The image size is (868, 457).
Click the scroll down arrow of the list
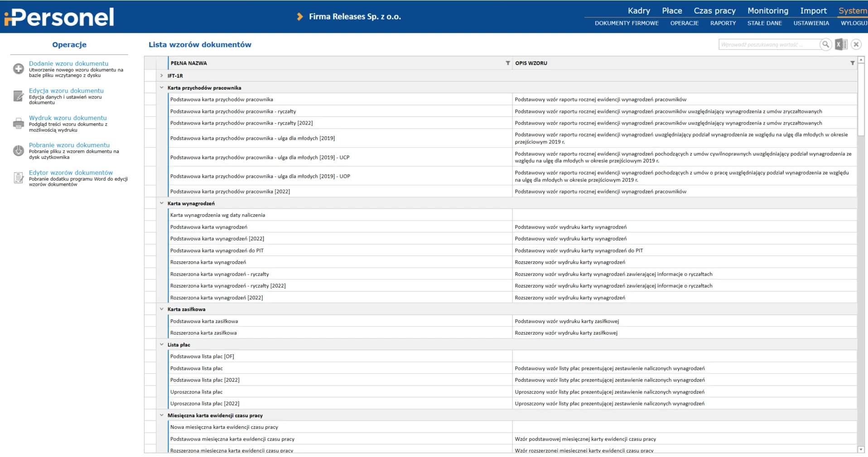[861, 449]
